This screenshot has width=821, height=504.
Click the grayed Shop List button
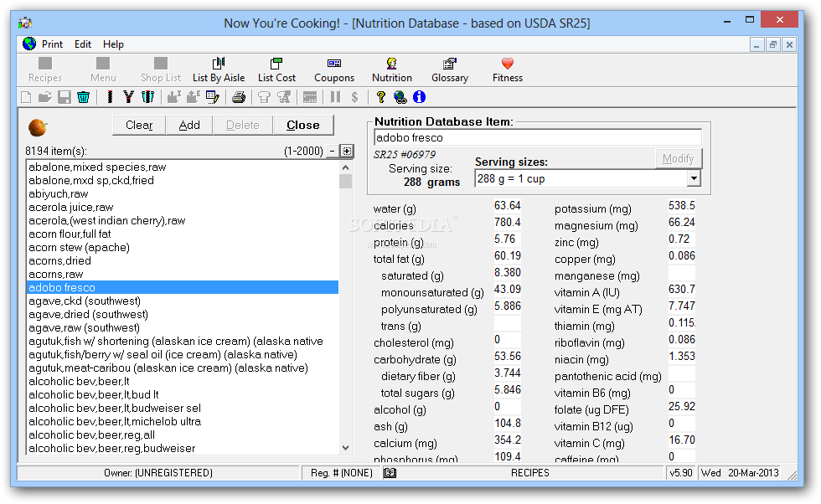[x=161, y=70]
